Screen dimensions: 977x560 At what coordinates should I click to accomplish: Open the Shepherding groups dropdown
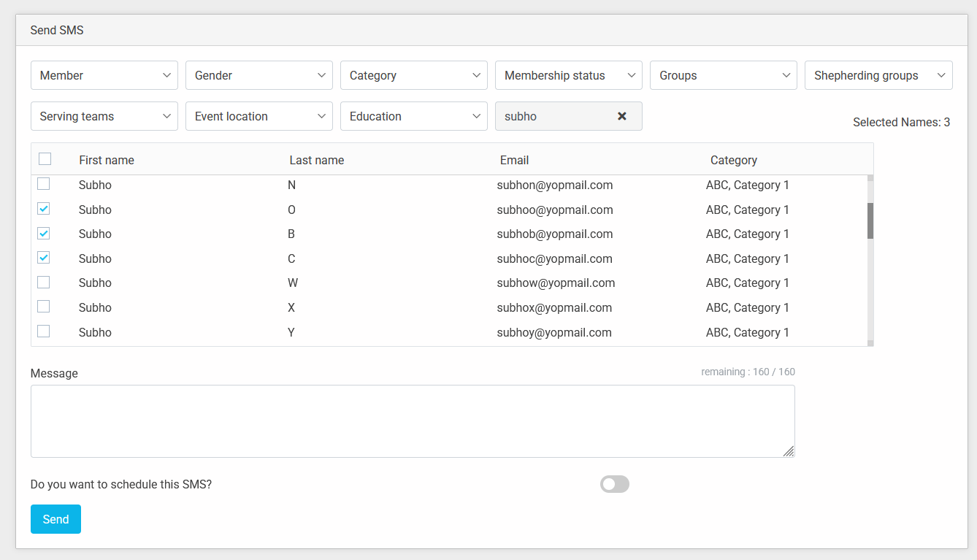pos(878,75)
